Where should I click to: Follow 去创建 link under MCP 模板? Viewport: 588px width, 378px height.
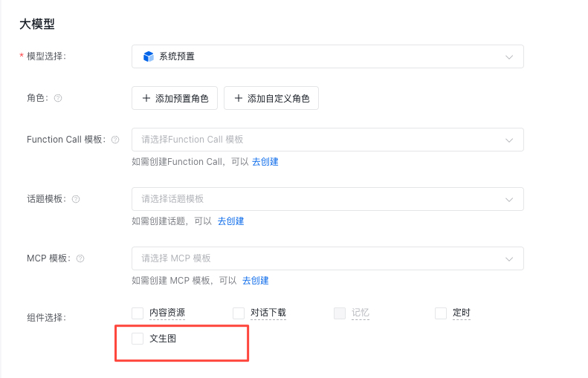(x=256, y=280)
